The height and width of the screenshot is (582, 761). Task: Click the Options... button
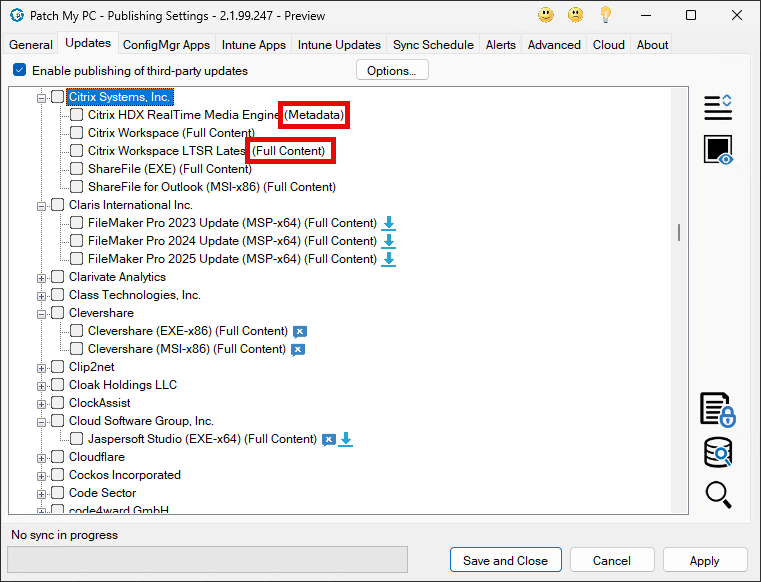(x=392, y=70)
